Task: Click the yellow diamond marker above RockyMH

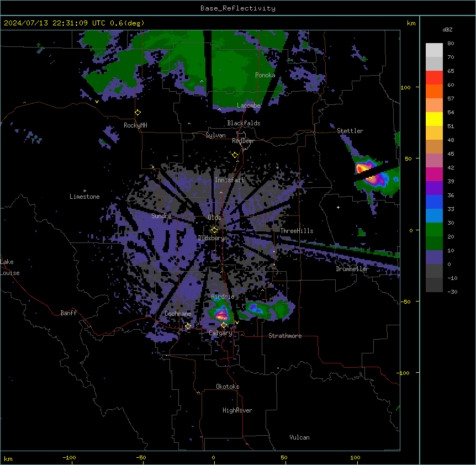Action: (138, 113)
